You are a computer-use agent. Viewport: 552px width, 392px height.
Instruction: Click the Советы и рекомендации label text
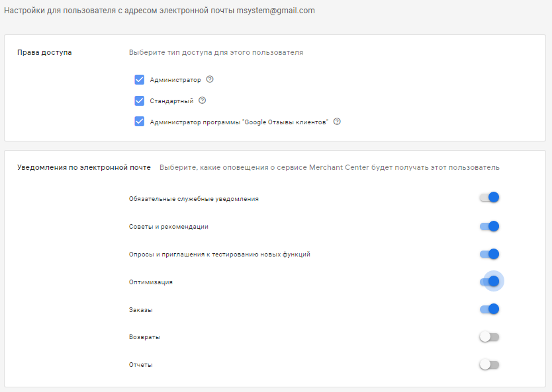point(169,227)
